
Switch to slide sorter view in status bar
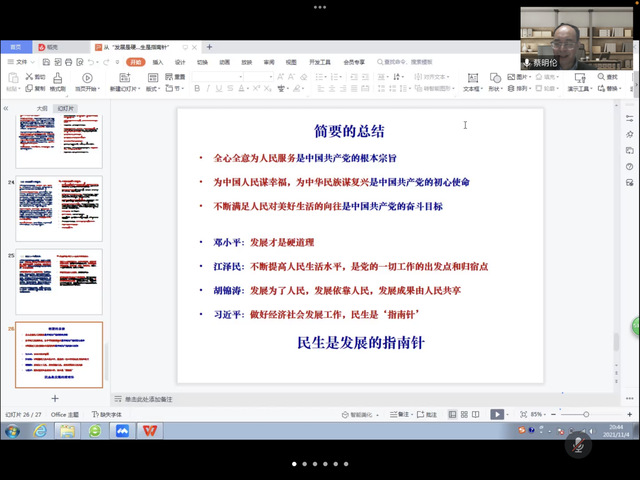pos(462,414)
